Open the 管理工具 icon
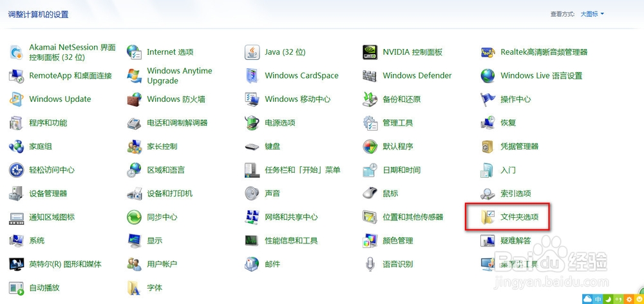The image size is (644, 304). point(370,123)
